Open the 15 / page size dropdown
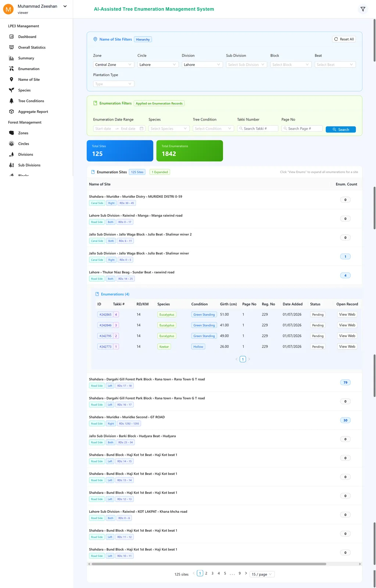Image resolution: width=376 pixels, height=588 pixels. [262, 574]
